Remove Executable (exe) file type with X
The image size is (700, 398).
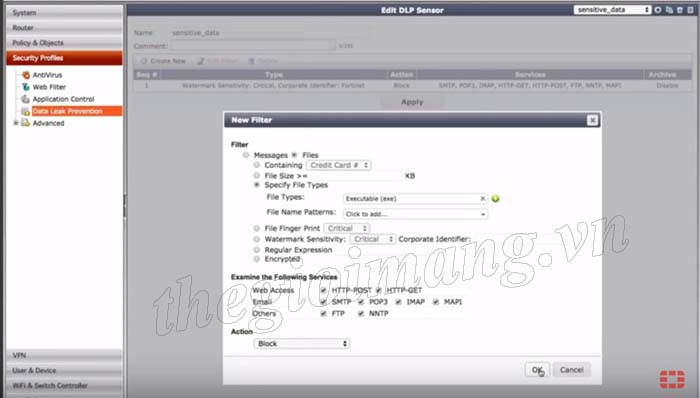483,199
